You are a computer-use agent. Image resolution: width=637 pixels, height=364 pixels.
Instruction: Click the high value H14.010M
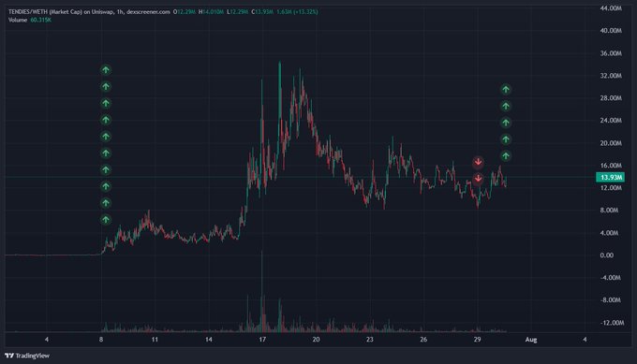211,12
